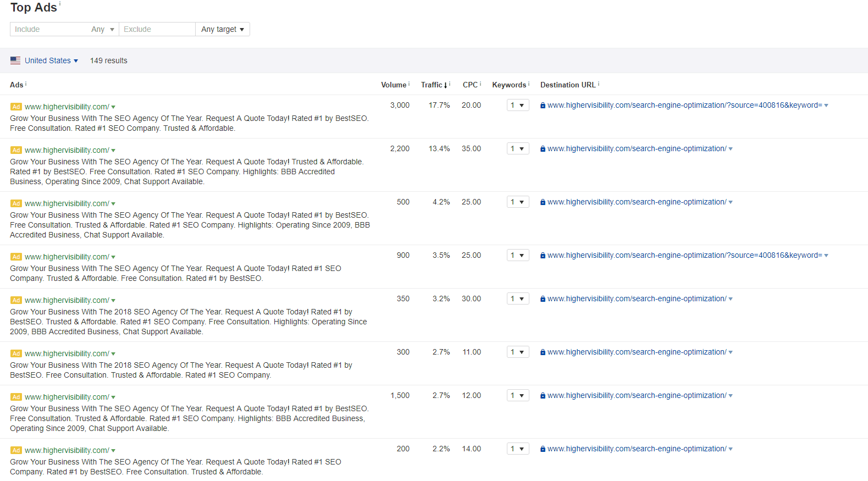Open keywords dropdown for 300 volume ad
The width and height of the screenshot is (868, 481).
click(x=518, y=352)
